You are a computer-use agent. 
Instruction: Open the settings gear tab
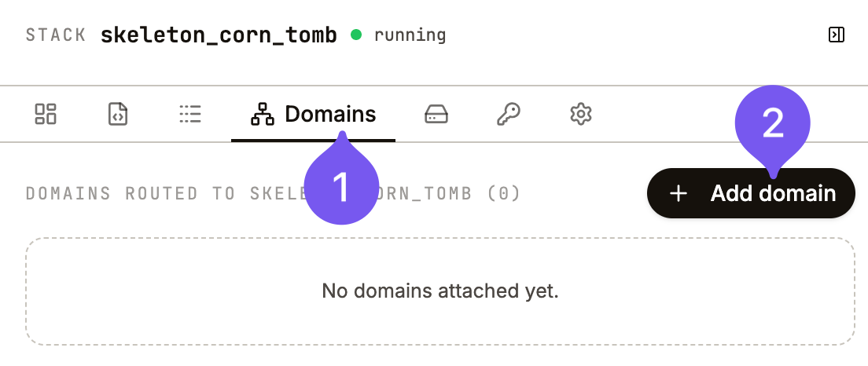coord(581,114)
